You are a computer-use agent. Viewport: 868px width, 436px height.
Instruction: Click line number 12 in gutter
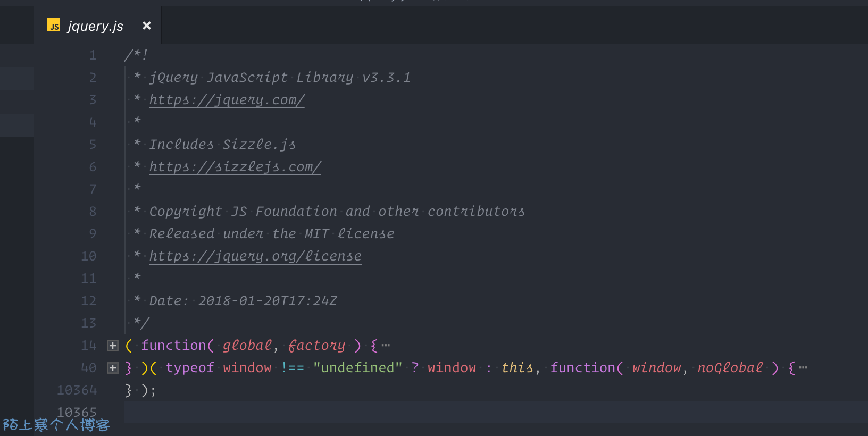tap(89, 301)
